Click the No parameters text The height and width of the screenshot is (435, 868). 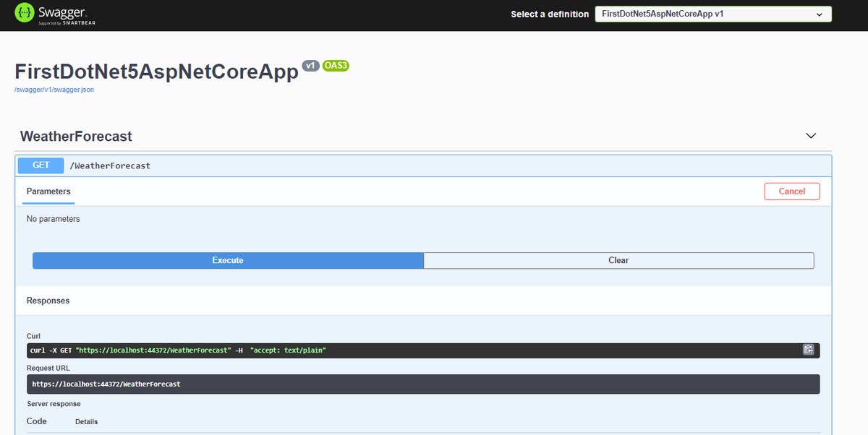(x=54, y=218)
